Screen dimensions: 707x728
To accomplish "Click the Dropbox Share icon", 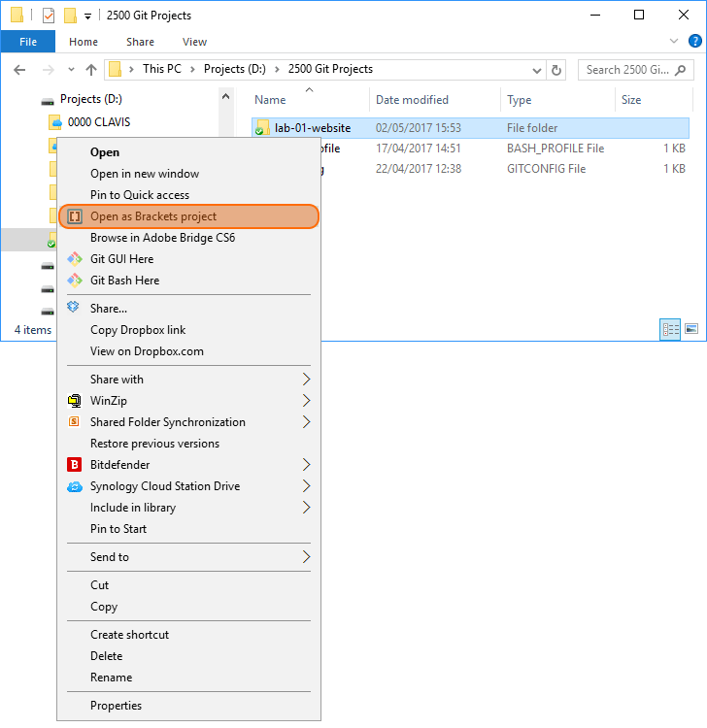I will (x=74, y=308).
